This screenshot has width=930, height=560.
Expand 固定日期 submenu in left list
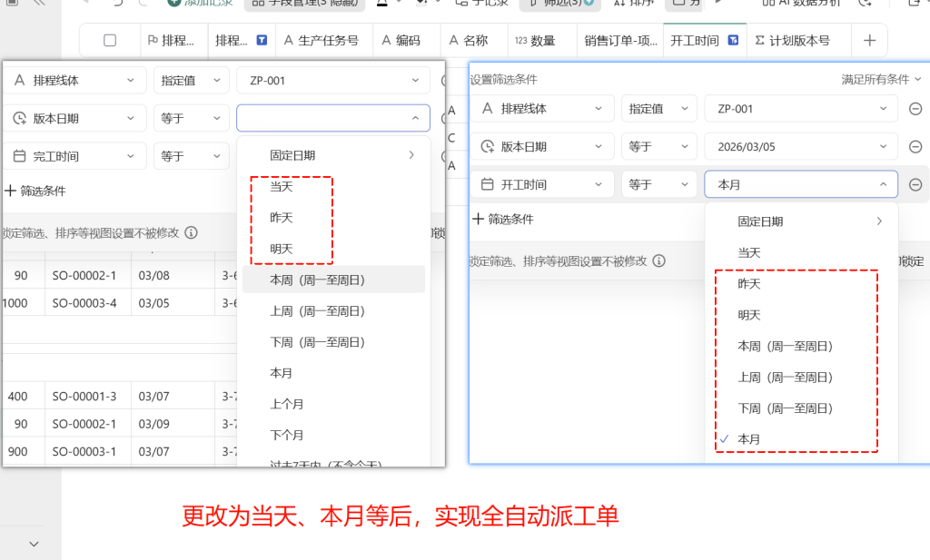point(334,155)
